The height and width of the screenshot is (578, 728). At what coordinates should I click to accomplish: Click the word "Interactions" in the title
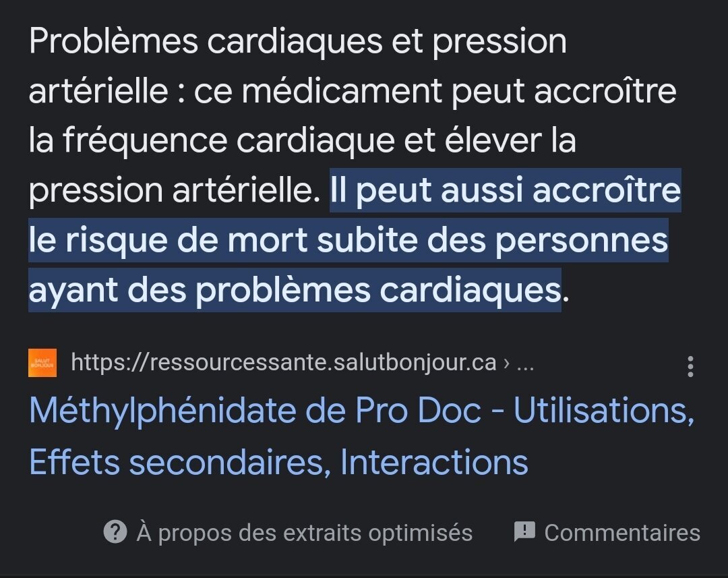coord(434,462)
